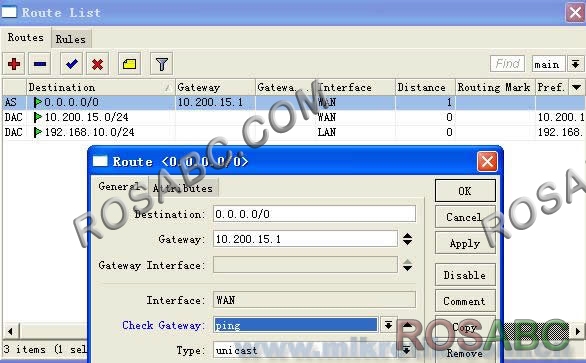Disable the route with the red X toolbar icon
The image size is (586, 363).
click(98, 64)
